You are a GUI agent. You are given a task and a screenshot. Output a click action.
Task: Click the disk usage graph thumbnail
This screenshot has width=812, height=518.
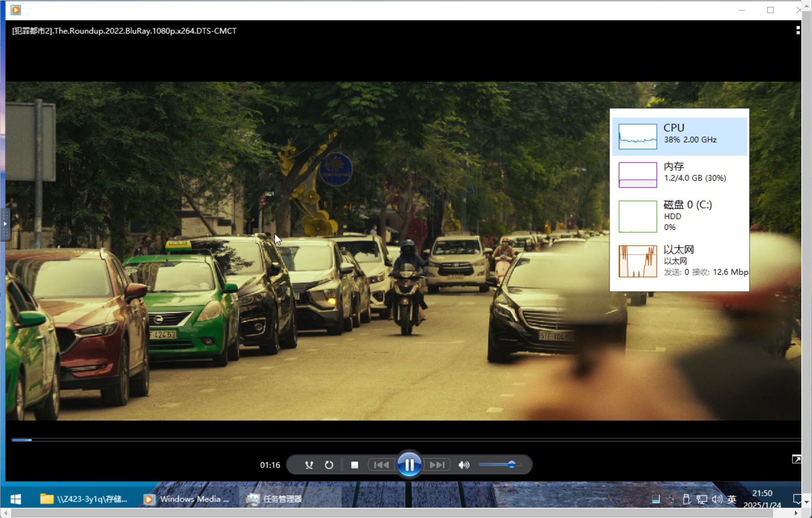[x=637, y=216]
